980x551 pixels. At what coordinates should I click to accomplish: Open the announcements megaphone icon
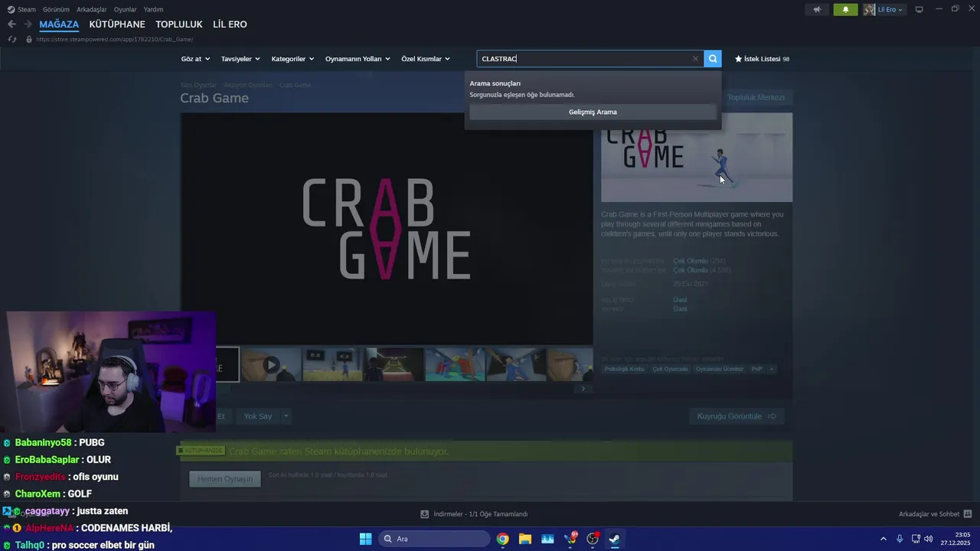(x=817, y=9)
